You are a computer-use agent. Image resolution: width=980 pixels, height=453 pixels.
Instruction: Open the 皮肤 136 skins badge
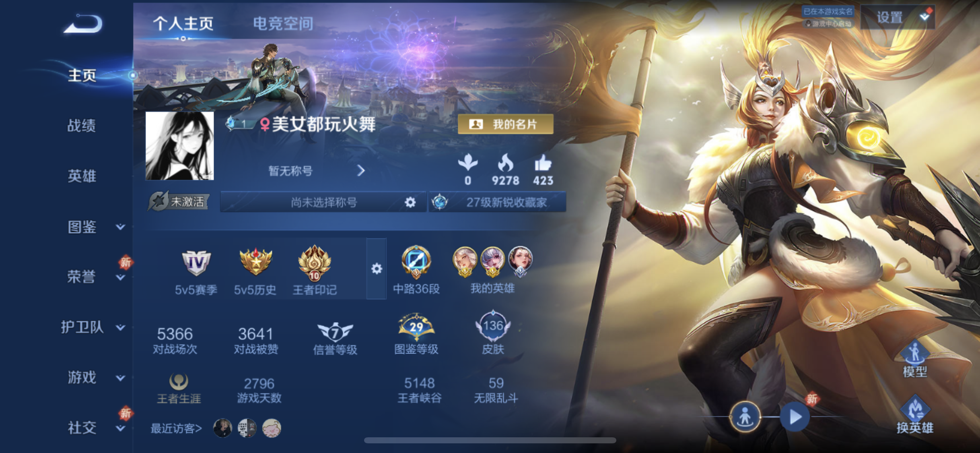click(x=493, y=326)
